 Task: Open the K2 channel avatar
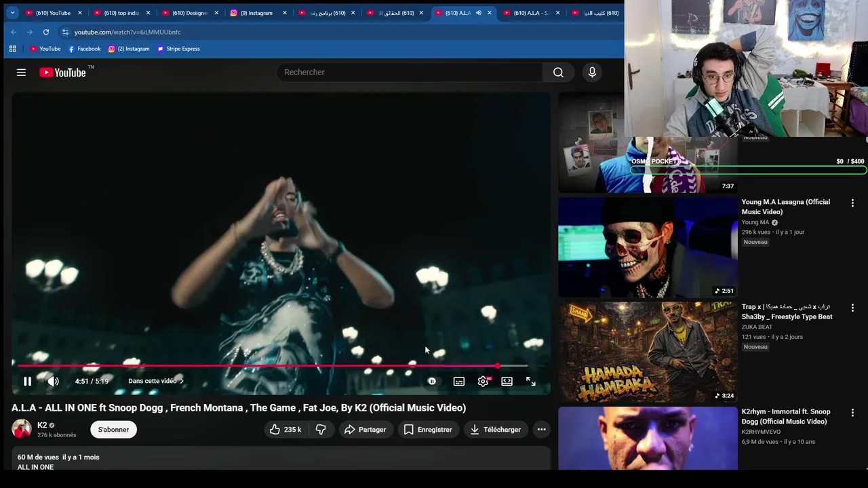22,429
